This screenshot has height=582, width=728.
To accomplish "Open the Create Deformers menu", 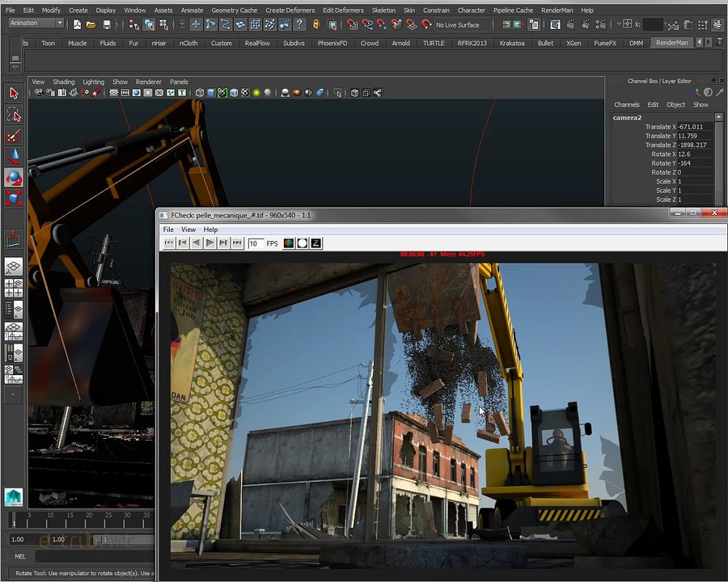I will click(290, 11).
